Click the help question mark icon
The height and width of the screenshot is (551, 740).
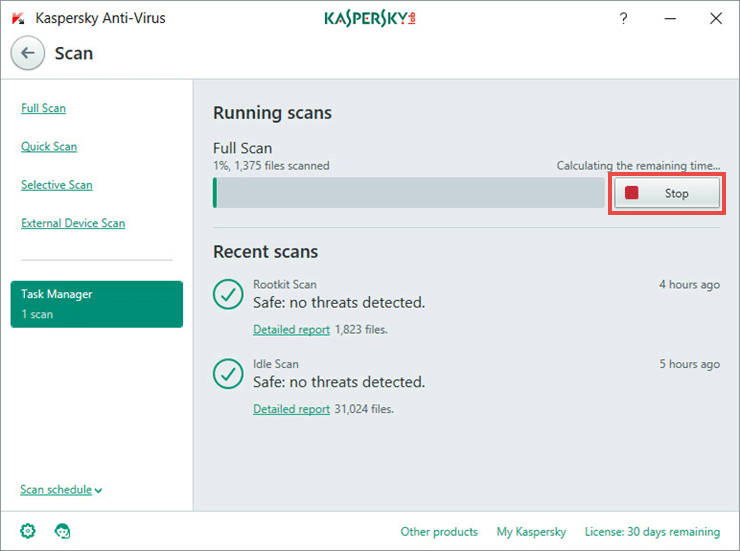click(x=623, y=18)
